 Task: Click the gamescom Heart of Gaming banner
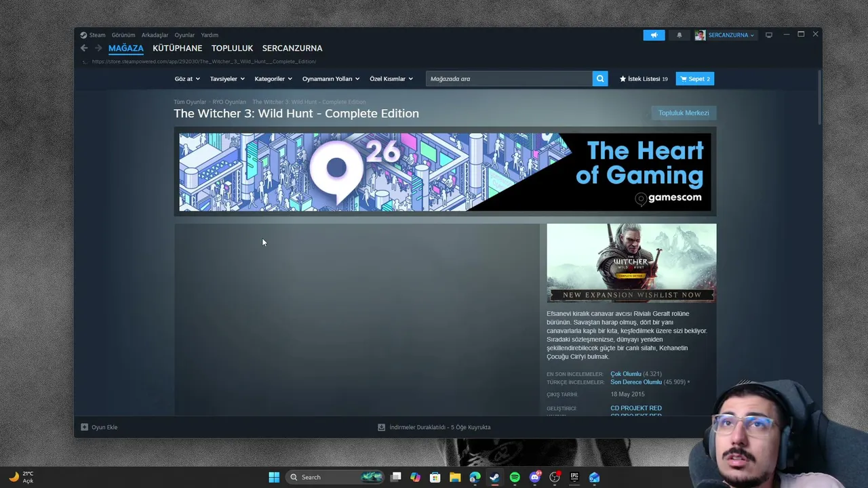tap(445, 172)
